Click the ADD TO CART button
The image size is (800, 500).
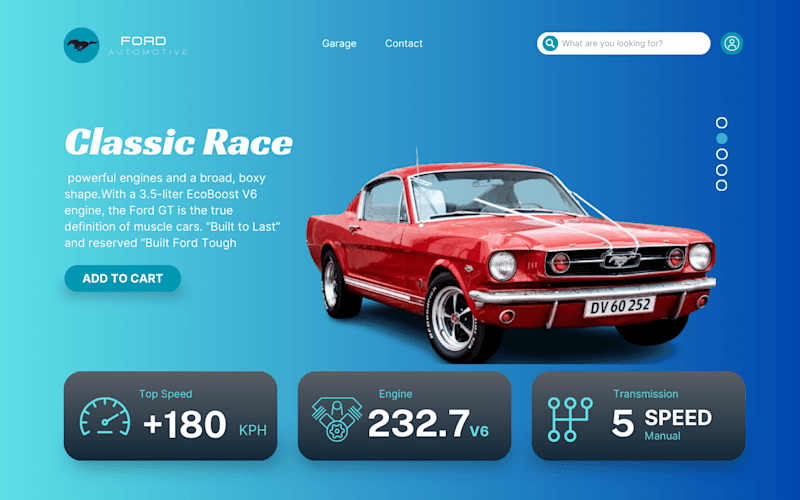[122, 279]
